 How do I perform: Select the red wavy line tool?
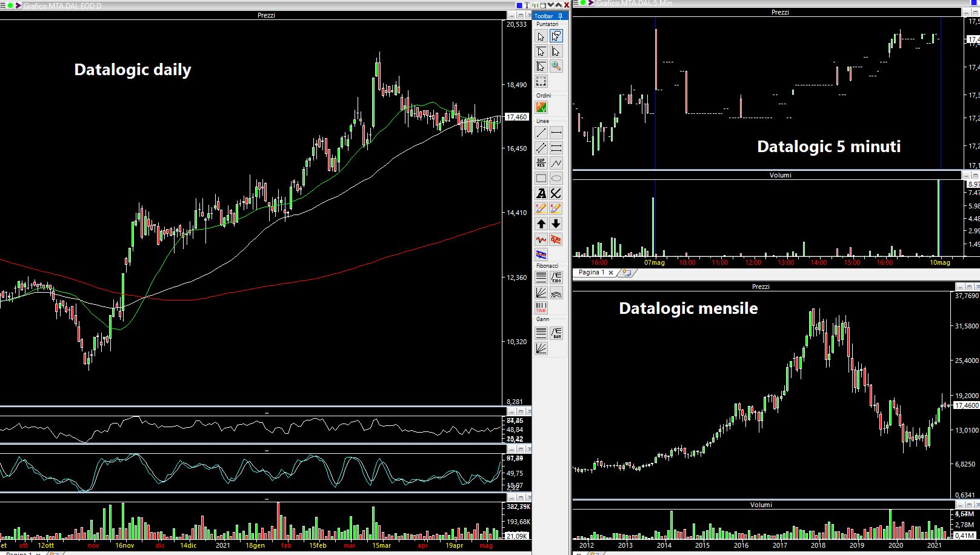(x=541, y=239)
